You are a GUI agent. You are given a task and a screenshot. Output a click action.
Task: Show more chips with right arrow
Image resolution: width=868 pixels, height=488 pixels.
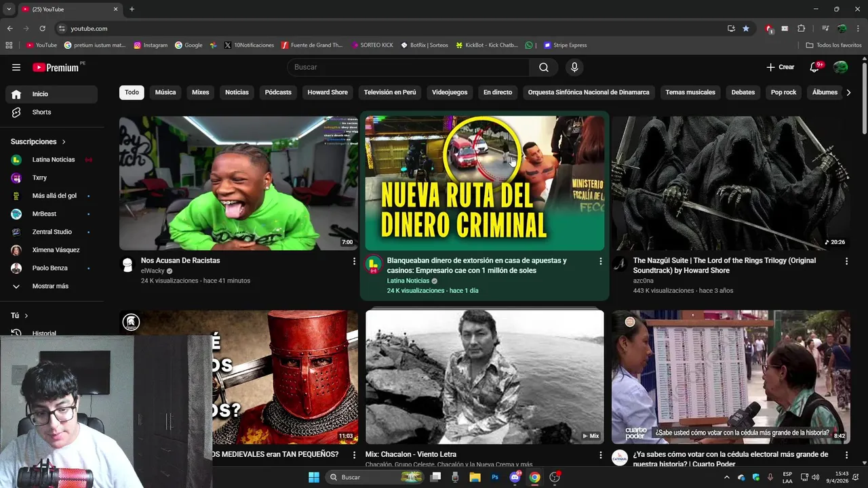pyautogui.click(x=848, y=92)
